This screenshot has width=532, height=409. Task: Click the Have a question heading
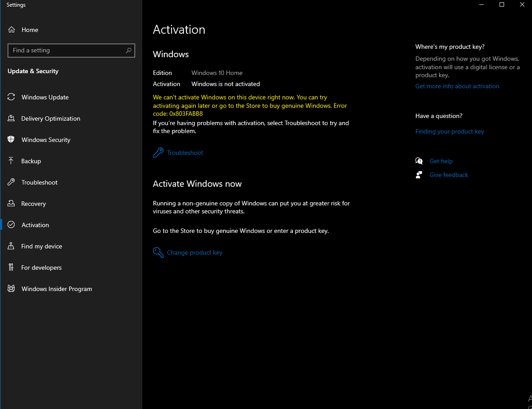point(439,116)
